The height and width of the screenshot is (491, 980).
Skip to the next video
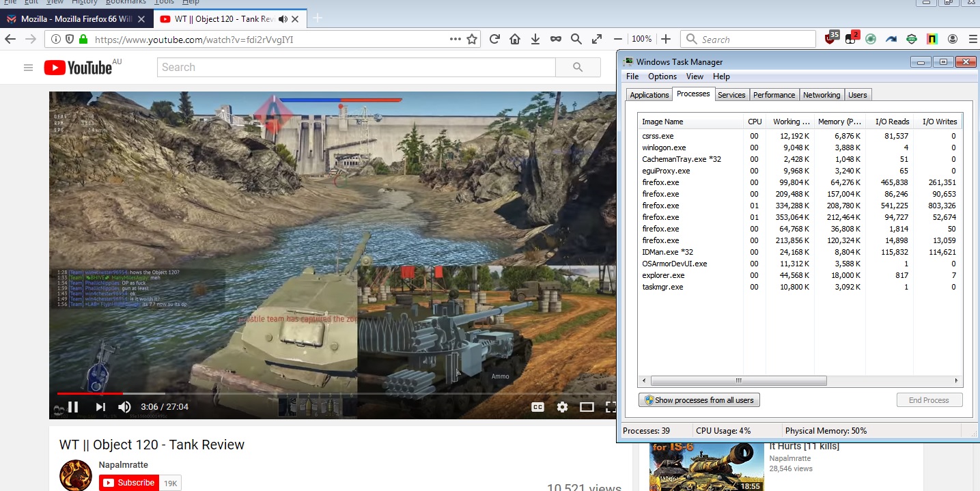tap(100, 407)
